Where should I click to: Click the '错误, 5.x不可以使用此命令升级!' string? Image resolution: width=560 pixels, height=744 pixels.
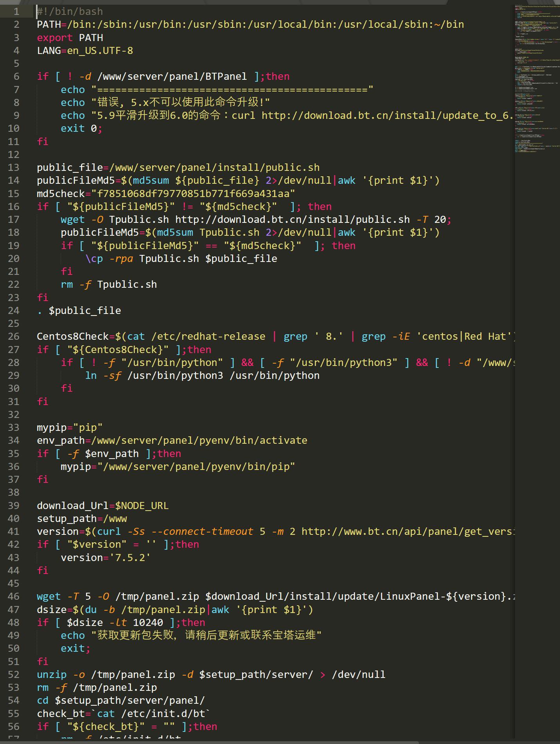click(x=181, y=102)
